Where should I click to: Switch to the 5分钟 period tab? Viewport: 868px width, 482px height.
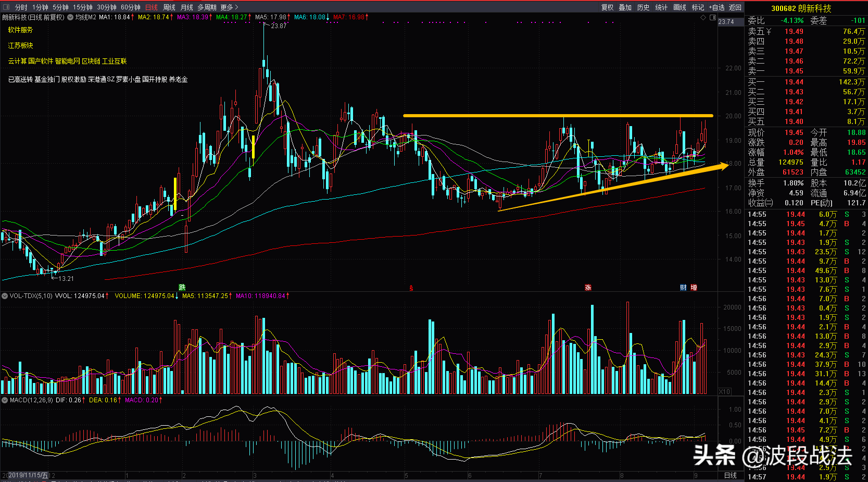60,7
